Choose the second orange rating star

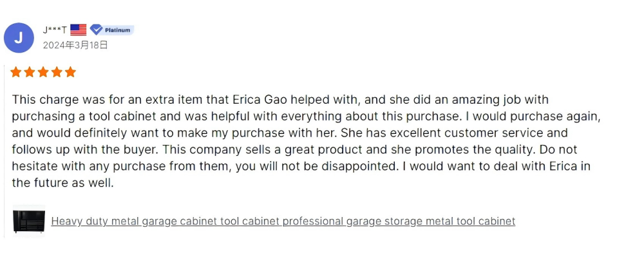30,72
